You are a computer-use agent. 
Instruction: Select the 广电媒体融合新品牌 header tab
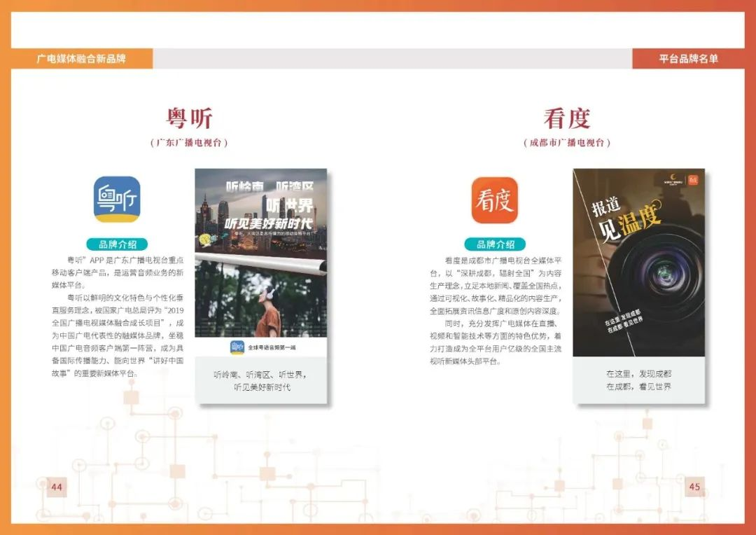coord(81,58)
